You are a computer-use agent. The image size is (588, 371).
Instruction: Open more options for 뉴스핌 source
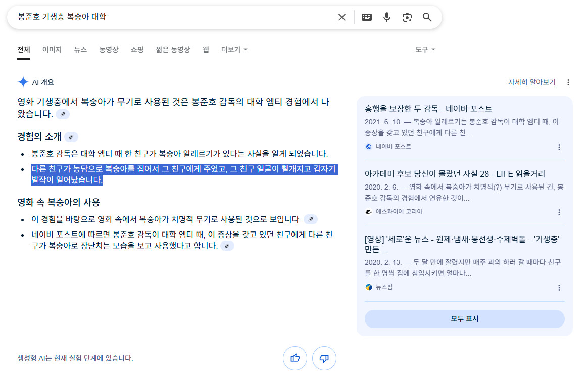pyautogui.click(x=559, y=288)
